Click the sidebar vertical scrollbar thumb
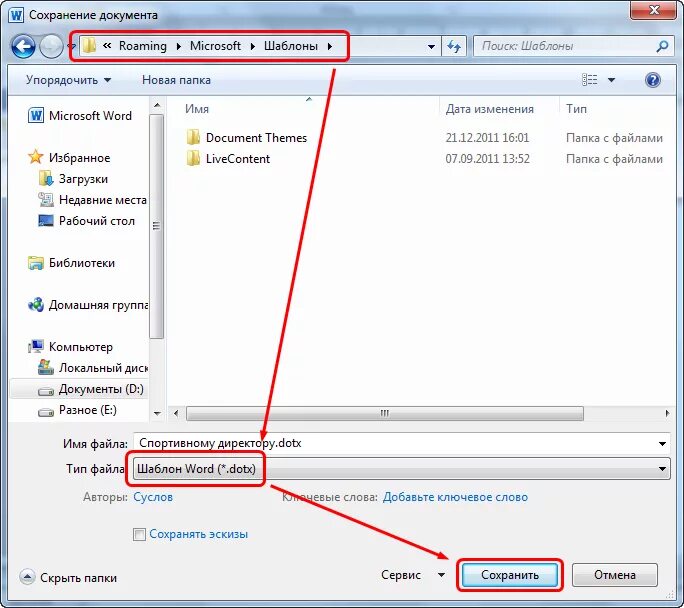The width and height of the screenshot is (684, 608). pyautogui.click(x=157, y=226)
